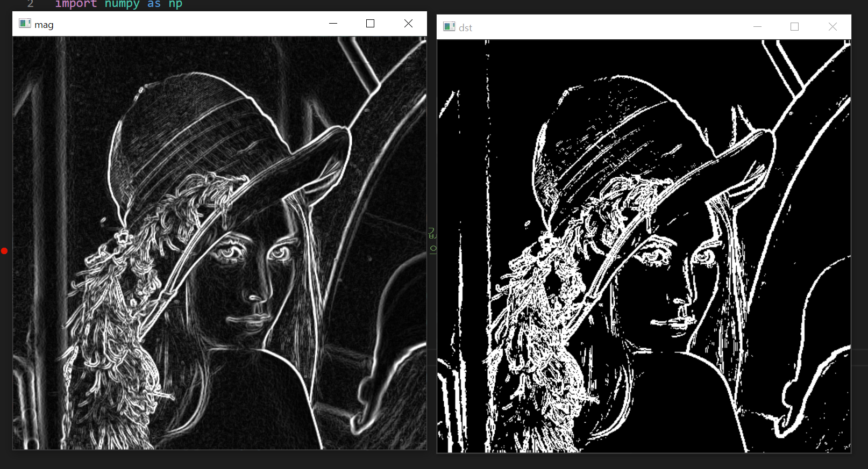Minimize the mag window

coord(333,24)
